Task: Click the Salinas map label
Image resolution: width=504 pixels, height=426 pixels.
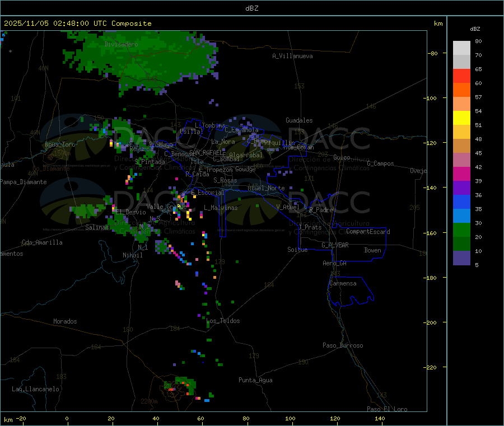Action: 97,227
